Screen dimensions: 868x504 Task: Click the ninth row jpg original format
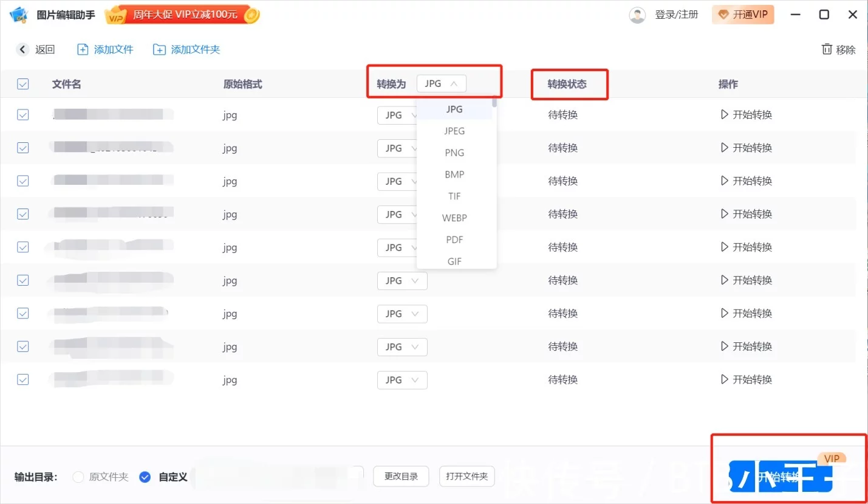coord(230,380)
